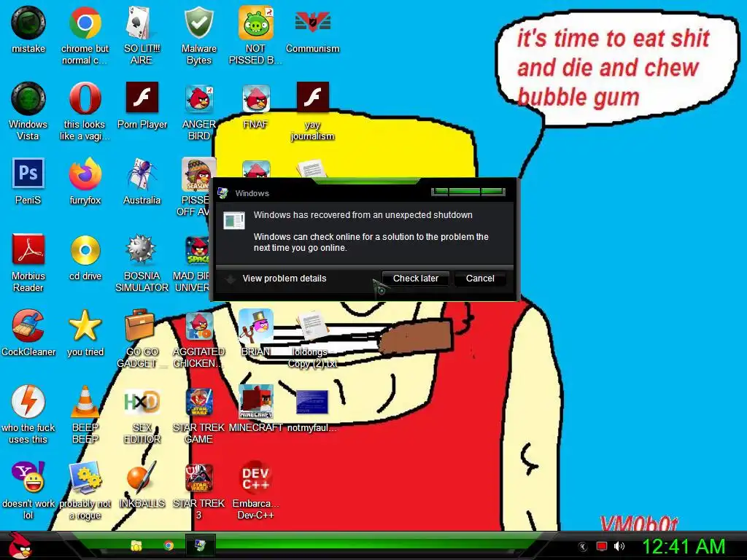Screen dimensions: 747x560
Task: Click the report icon in the dialog
Action: pyautogui.click(x=234, y=220)
